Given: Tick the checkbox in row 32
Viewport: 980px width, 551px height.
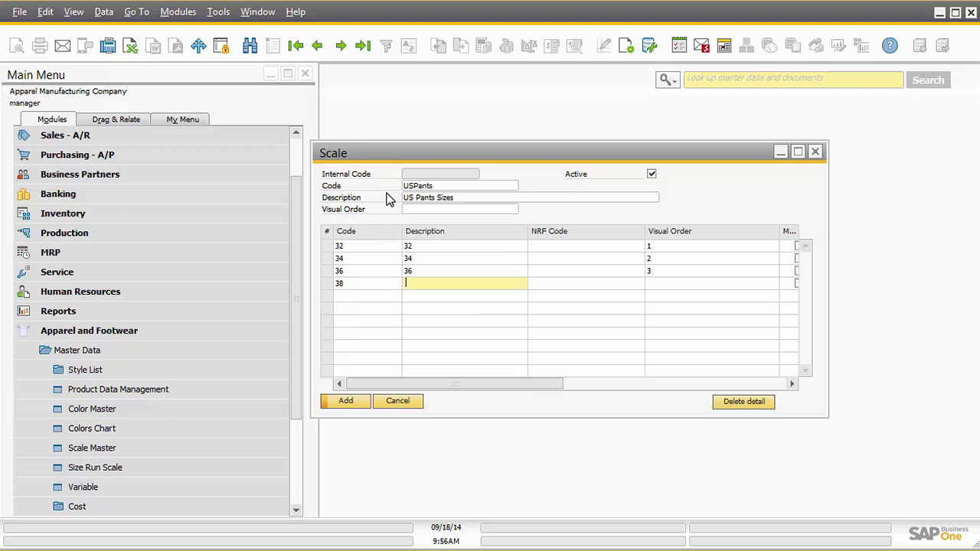Looking at the screenshot, I should (x=797, y=246).
